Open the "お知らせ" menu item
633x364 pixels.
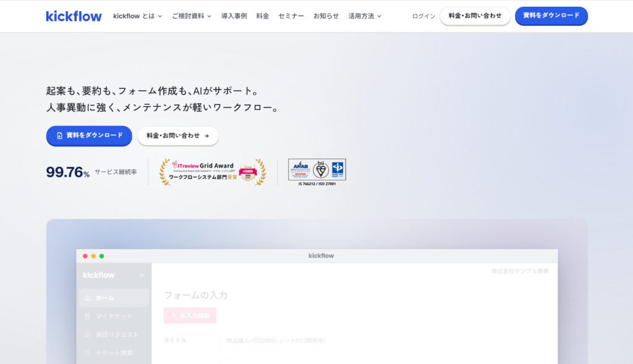tap(326, 16)
